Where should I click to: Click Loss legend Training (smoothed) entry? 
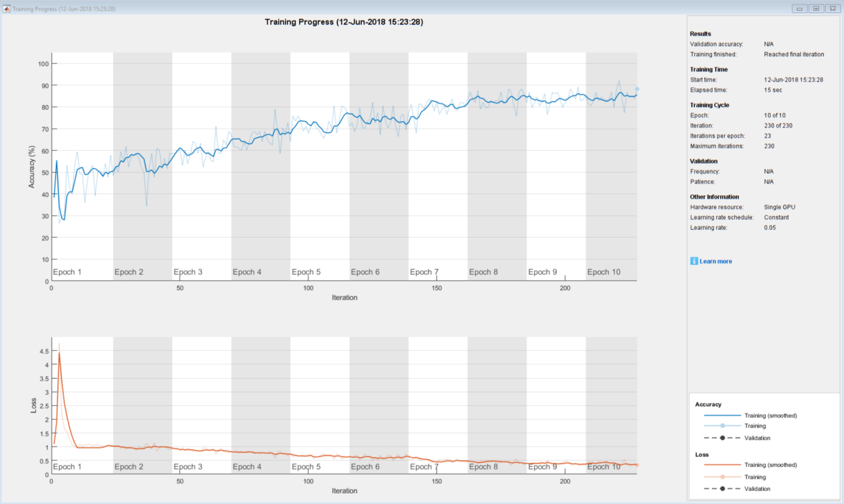[x=751, y=465]
